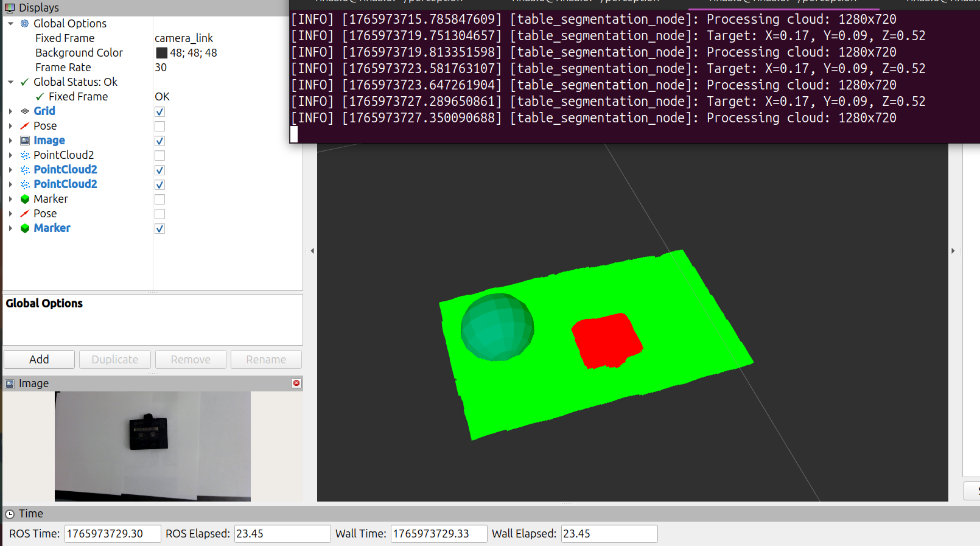The image size is (980, 546).
Task: Click the camera_link Fixed Frame value
Action: (184, 38)
